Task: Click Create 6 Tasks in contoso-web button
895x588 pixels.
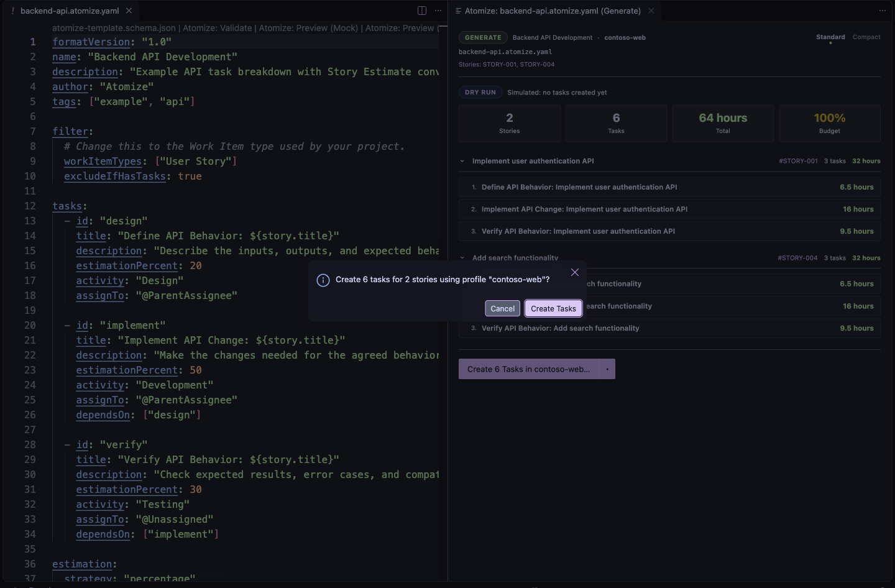Action: tap(529, 369)
